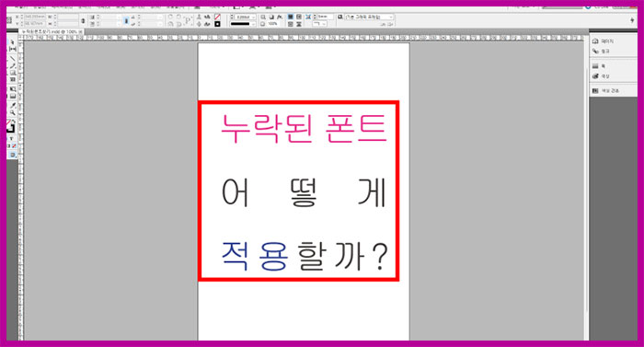Toggle the constrain proportions chain icon
644x347 pixels.
(83, 20)
